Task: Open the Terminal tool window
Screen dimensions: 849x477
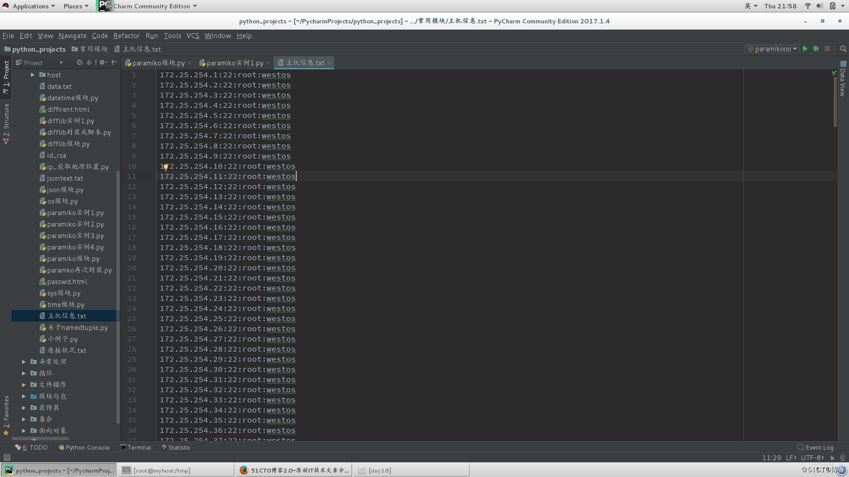Action: pyautogui.click(x=136, y=448)
